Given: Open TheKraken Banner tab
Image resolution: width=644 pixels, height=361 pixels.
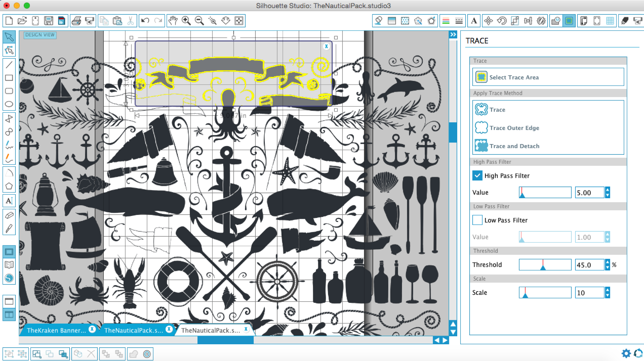Looking at the screenshot, I should pyautogui.click(x=56, y=329).
